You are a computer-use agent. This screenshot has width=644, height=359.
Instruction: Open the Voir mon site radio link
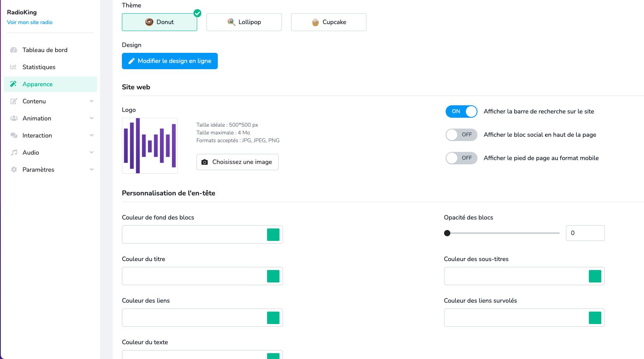click(30, 22)
